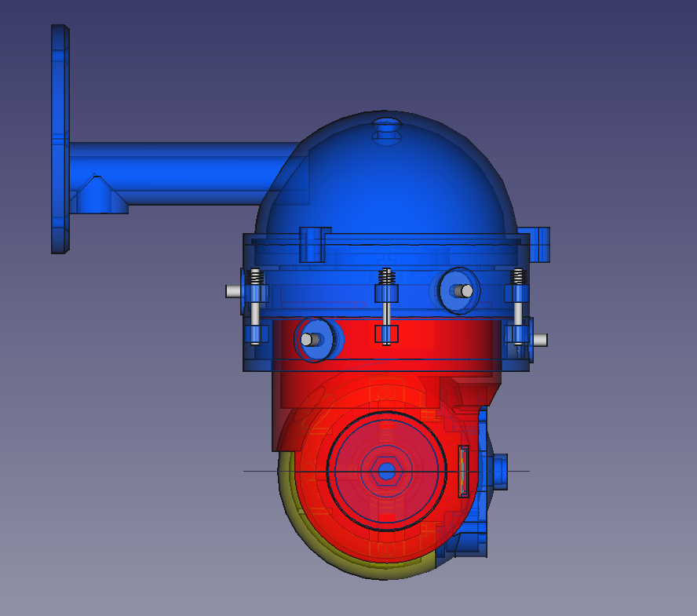Click the small knob atop the dome
The image size is (697, 616).
386,131
